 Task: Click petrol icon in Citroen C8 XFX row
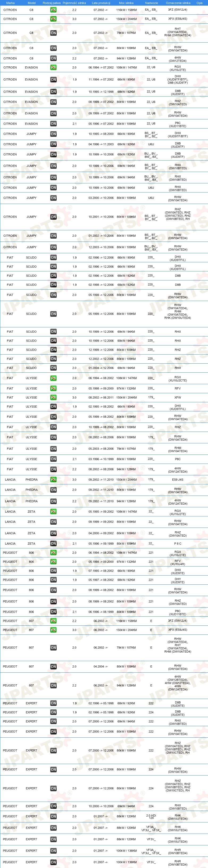click(53, 19)
